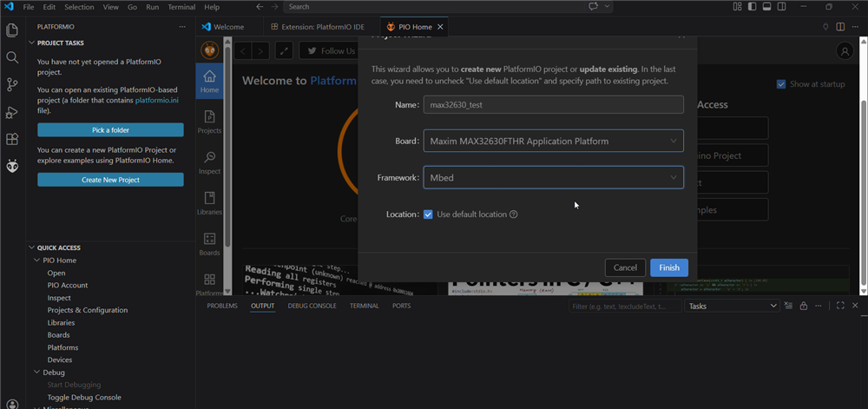
Task: Open the platformio.ini link
Action: [x=155, y=101]
